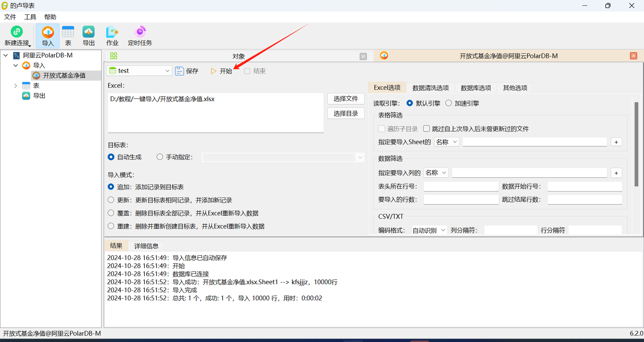Click the orange import icon on tab header
The image size is (644, 342).
click(384, 56)
